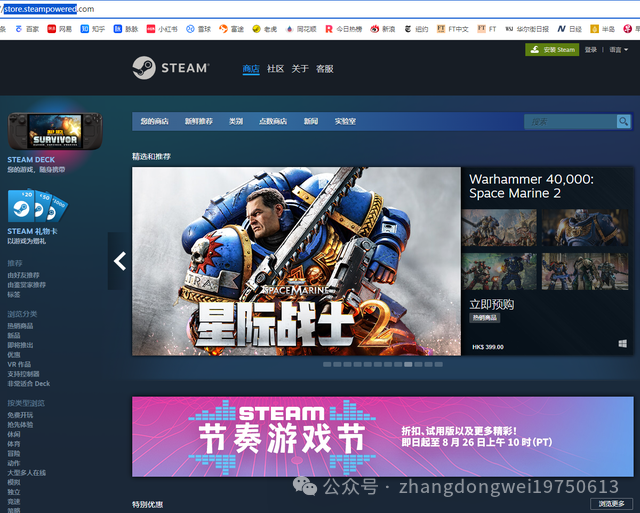Image resolution: width=640 pixels, height=513 pixels.
Task: Open the Steam 节奏游戏节 sale banner
Action: [383, 436]
